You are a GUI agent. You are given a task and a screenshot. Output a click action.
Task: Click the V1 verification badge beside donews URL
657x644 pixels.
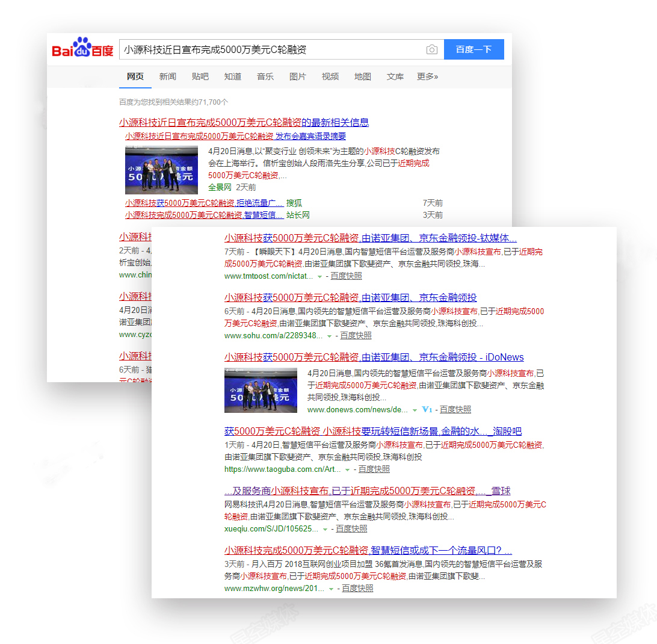427,410
